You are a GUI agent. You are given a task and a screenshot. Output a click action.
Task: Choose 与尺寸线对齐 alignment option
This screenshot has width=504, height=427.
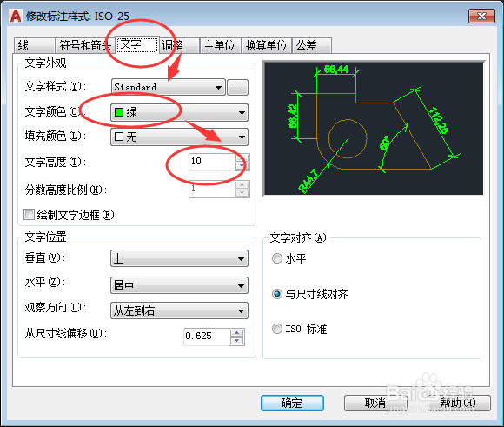tap(276, 294)
